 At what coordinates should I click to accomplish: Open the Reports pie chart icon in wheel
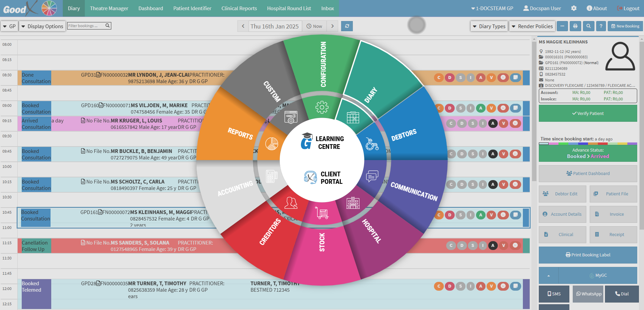[x=271, y=144]
